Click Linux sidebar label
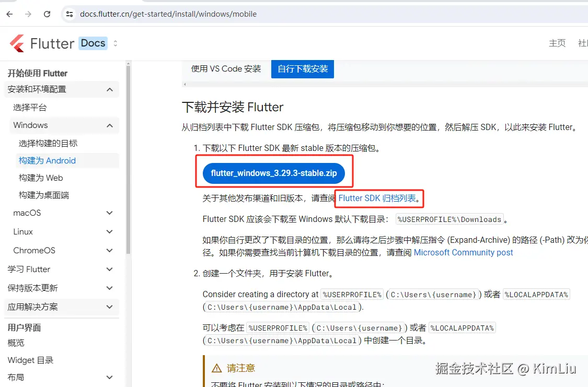 (23, 231)
